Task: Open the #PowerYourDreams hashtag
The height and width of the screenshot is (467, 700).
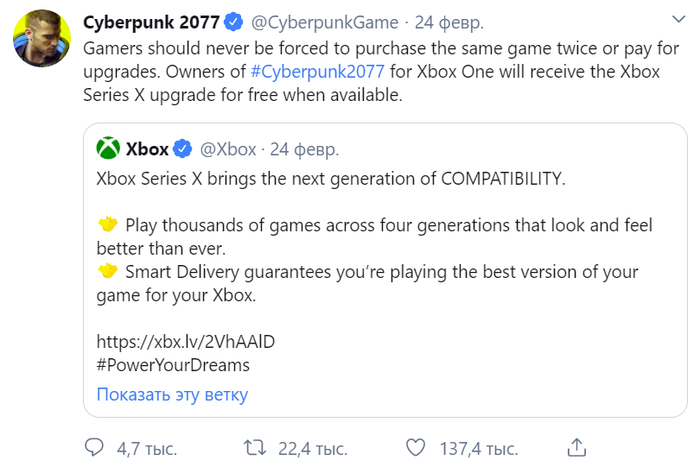Action: [173, 365]
